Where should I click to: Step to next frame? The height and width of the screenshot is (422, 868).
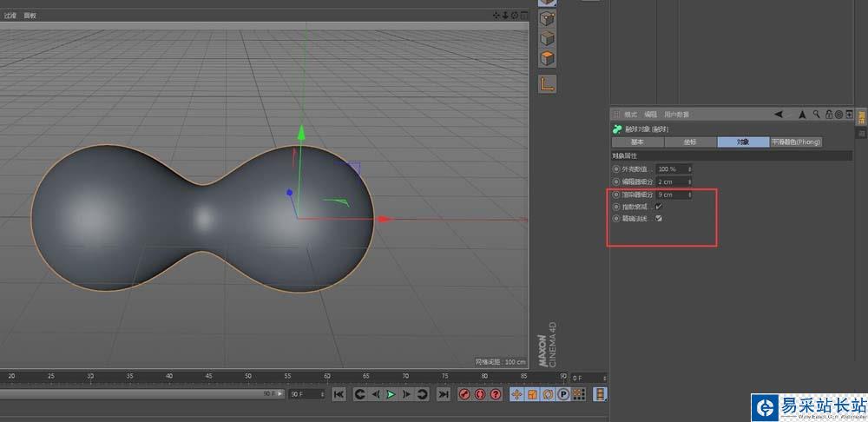point(406,394)
